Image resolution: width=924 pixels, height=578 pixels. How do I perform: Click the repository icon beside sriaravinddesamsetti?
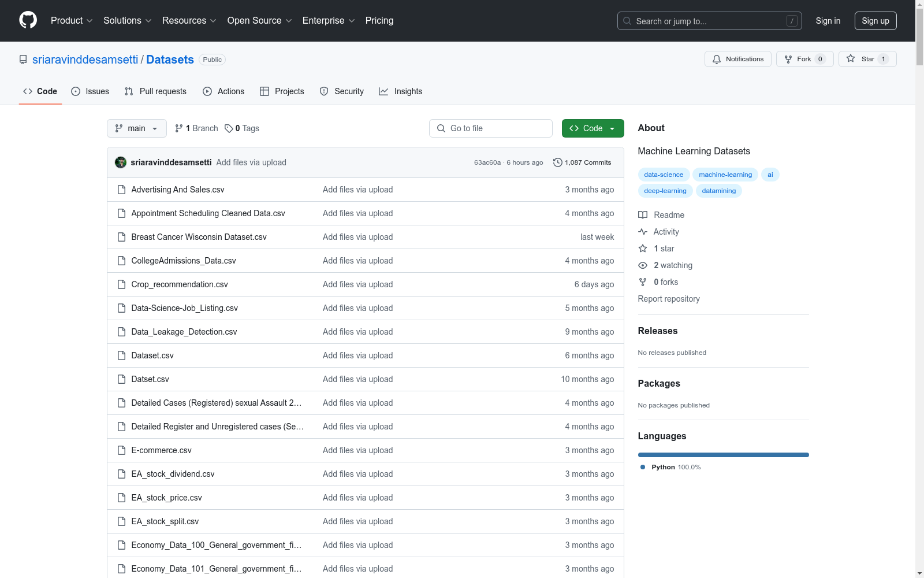(x=23, y=60)
